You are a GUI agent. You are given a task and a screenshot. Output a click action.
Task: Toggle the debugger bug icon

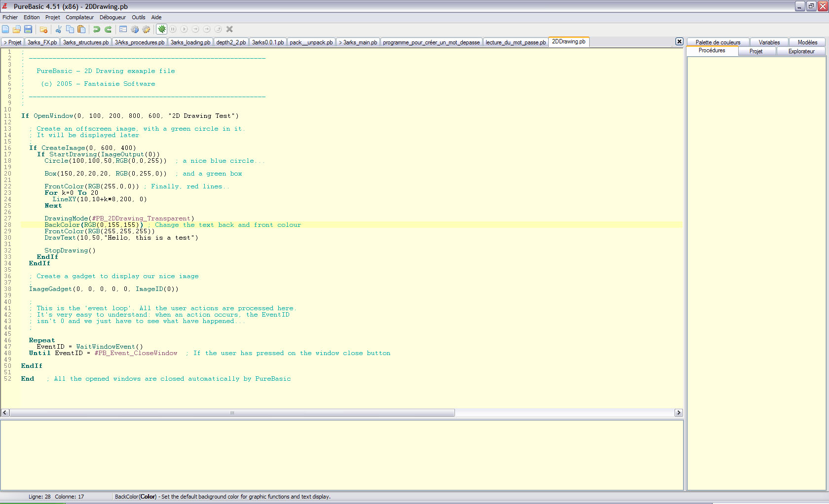162,30
